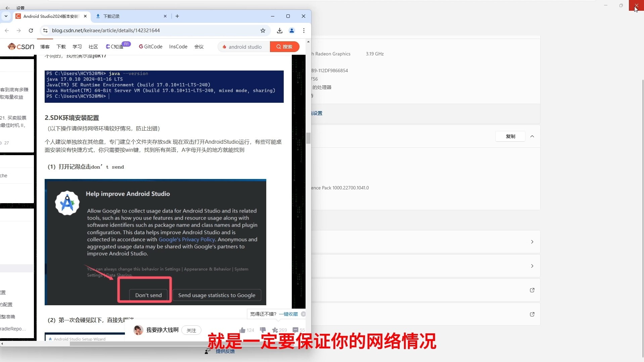Viewport: 644px width, 362px height.
Task: Click the star favorite icon with 269
Action: 275,330
